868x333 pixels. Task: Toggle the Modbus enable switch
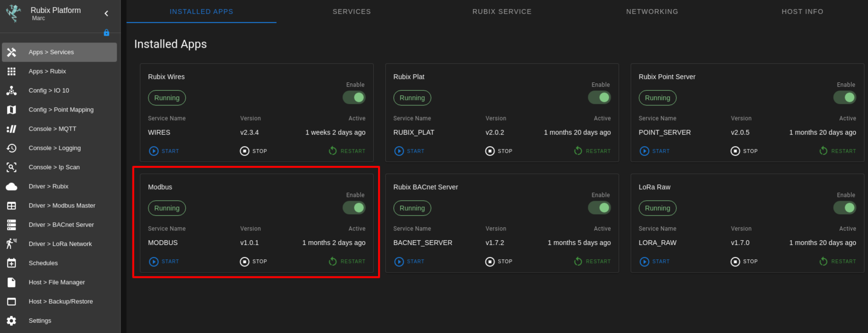pyautogui.click(x=354, y=208)
